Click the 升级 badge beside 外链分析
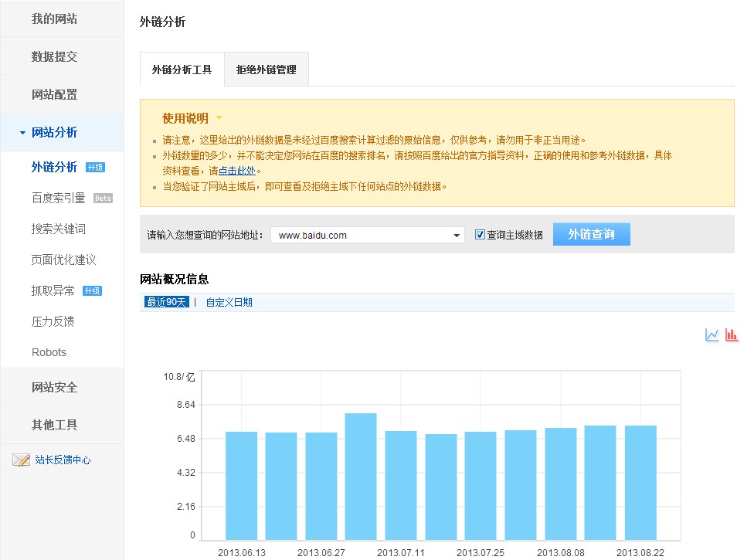 95,168
